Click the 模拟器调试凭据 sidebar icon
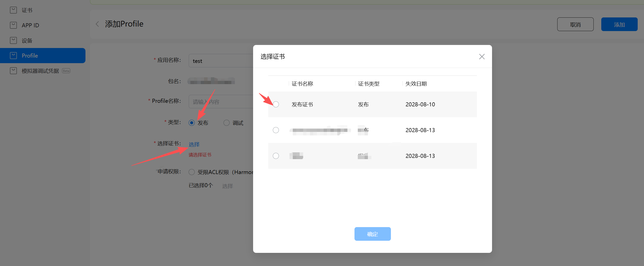644x266 pixels. 13,71
